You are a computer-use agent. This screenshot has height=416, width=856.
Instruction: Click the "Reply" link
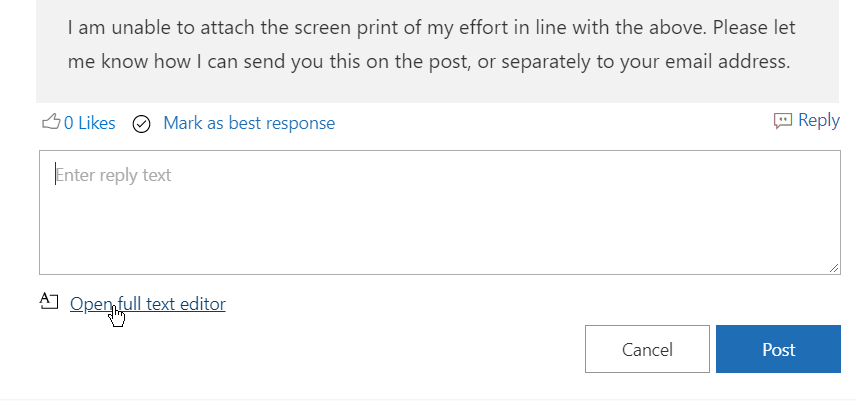819,120
